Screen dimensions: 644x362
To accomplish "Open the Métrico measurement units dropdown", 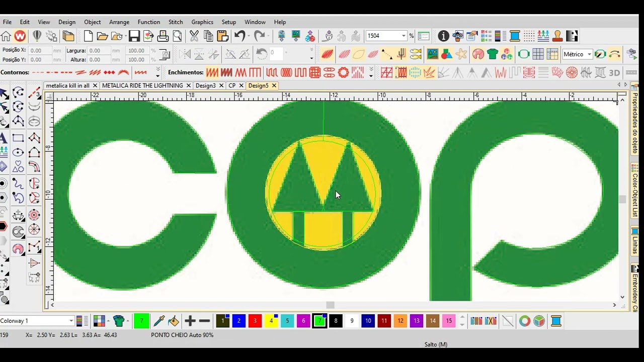I will tap(589, 54).
